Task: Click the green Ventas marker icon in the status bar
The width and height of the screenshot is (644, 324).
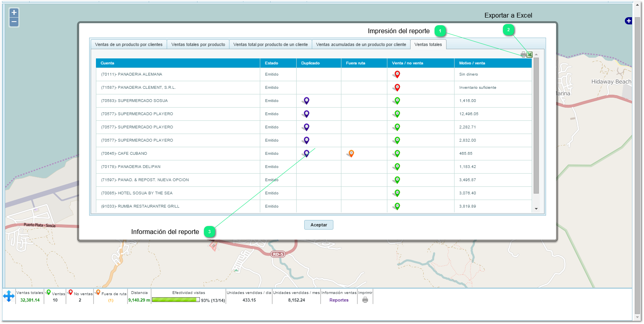Action: coord(48,293)
